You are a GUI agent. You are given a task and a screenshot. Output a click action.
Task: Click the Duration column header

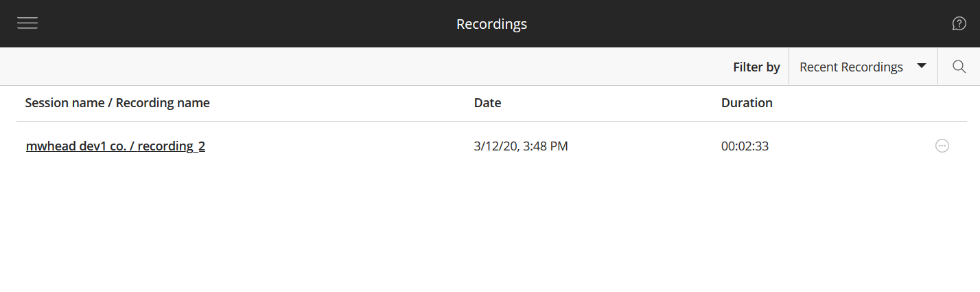[747, 103]
